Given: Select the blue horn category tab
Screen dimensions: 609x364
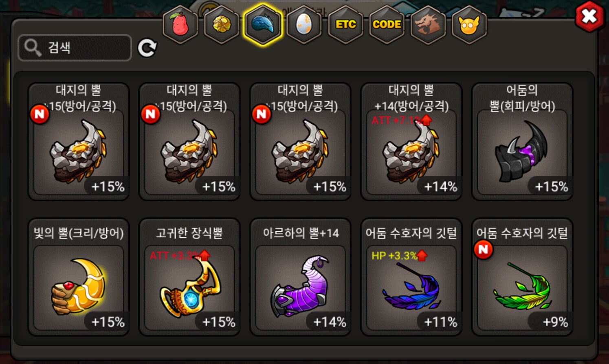Looking at the screenshot, I should coord(263,24).
